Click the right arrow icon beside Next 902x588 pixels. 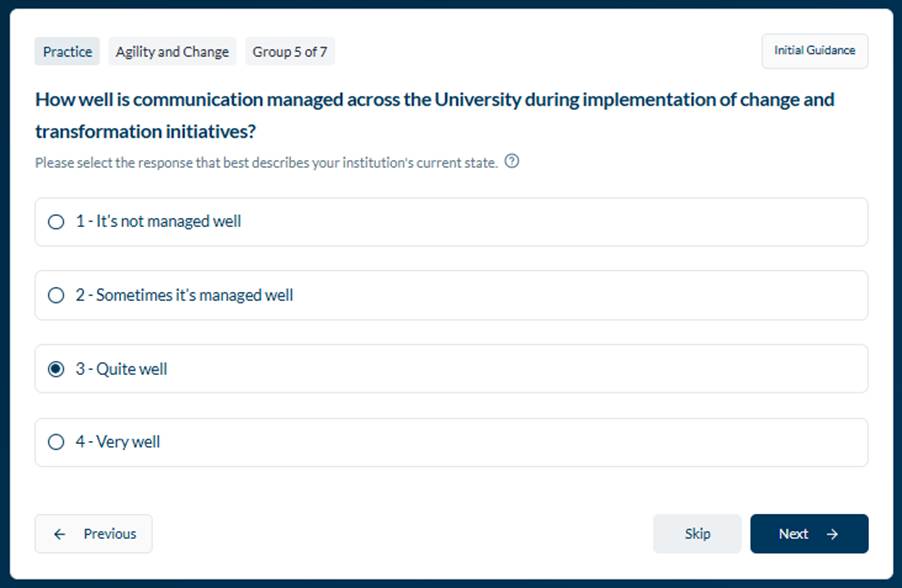pos(832,534)
